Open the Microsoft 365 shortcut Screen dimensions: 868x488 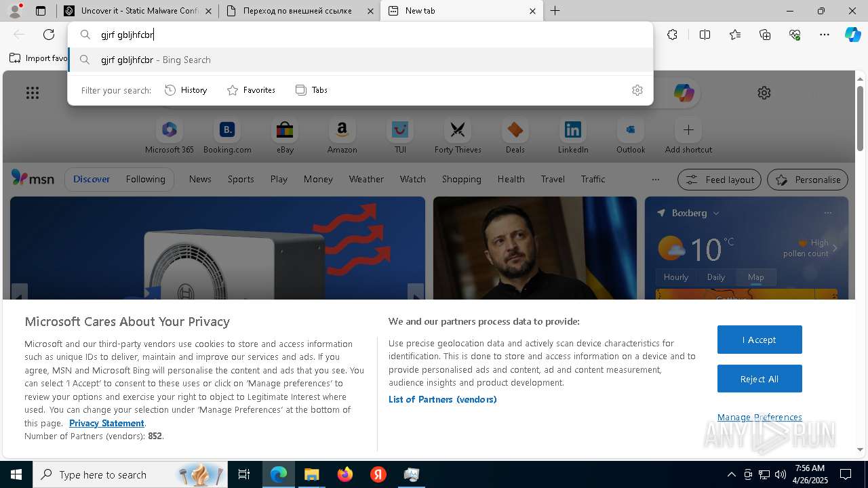[x=170, y=136]
